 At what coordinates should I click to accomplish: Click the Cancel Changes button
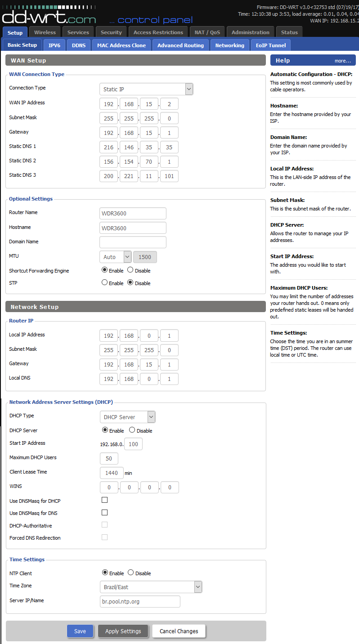click(x=179, y=631)
